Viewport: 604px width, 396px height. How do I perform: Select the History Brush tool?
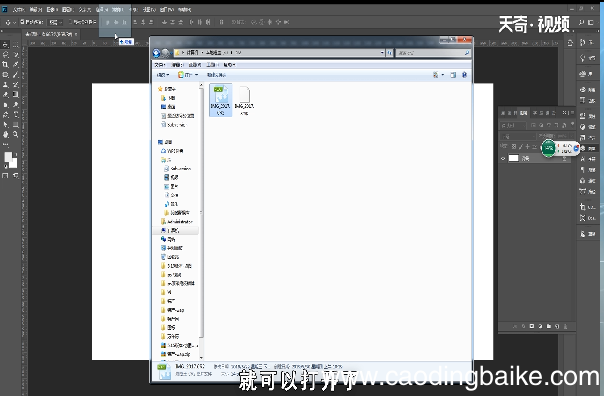16,85
